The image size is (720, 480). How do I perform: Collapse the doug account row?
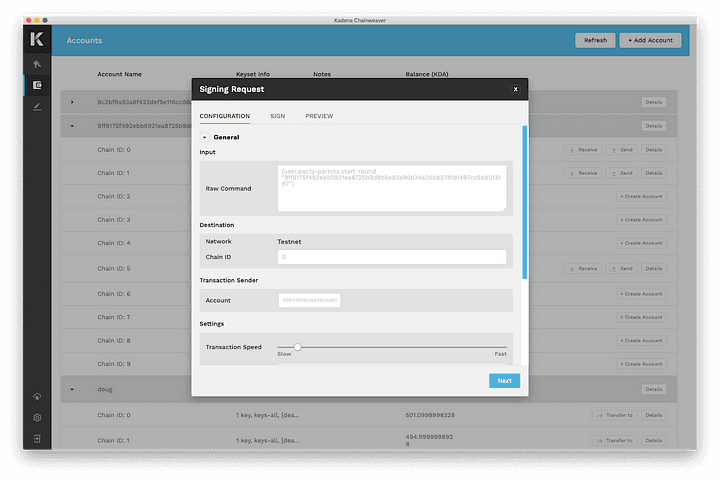click(x=72, y=390)
